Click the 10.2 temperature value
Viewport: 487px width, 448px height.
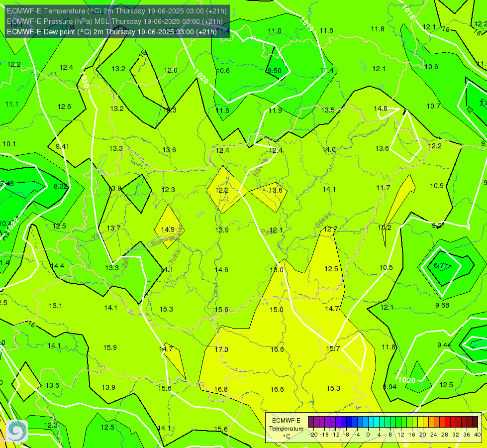pyautogui.click(x=385, y=227)
